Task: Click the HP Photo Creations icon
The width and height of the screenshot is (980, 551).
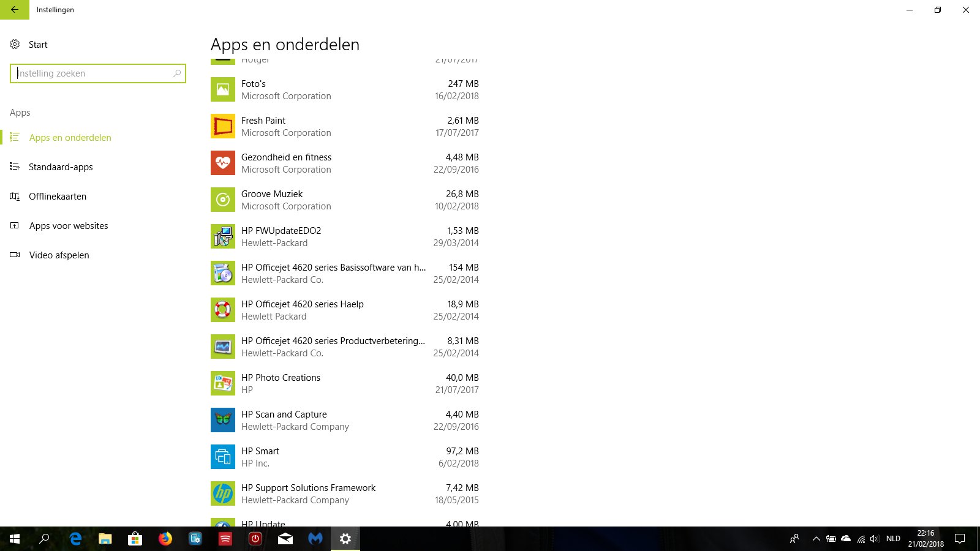Action: tap(223, 383)
